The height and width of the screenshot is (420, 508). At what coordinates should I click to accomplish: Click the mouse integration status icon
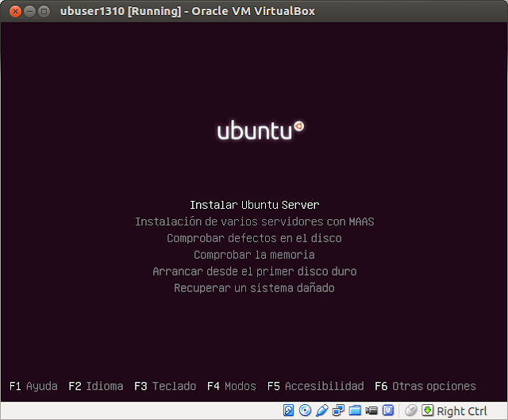(x=411, y=410)
